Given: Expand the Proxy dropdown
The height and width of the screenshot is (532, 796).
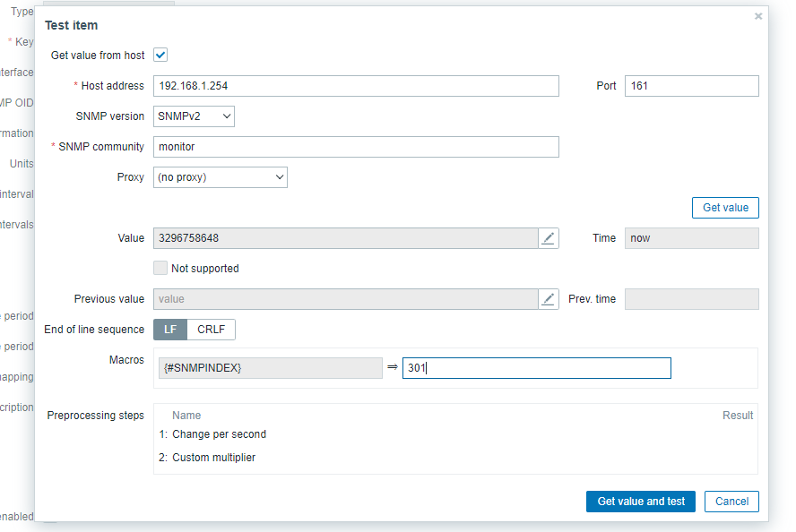Looking at the screenshot, I should click(x=221, y=177).
